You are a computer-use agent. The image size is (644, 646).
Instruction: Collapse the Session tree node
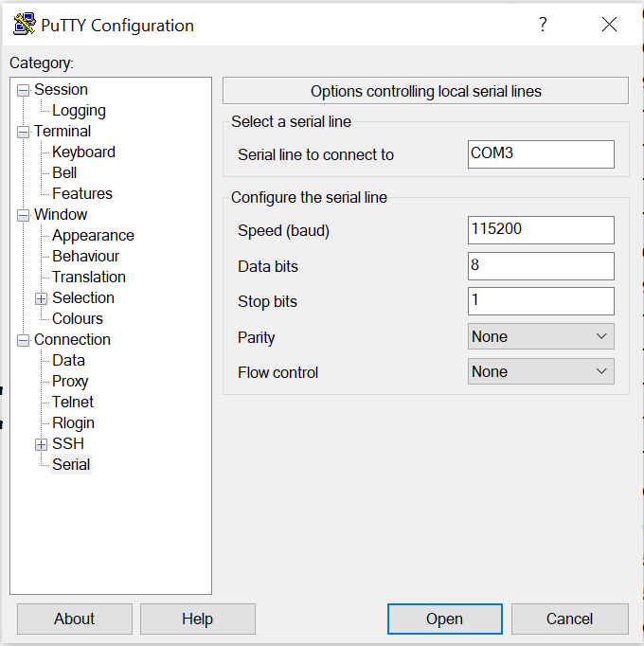coord(23,90)
